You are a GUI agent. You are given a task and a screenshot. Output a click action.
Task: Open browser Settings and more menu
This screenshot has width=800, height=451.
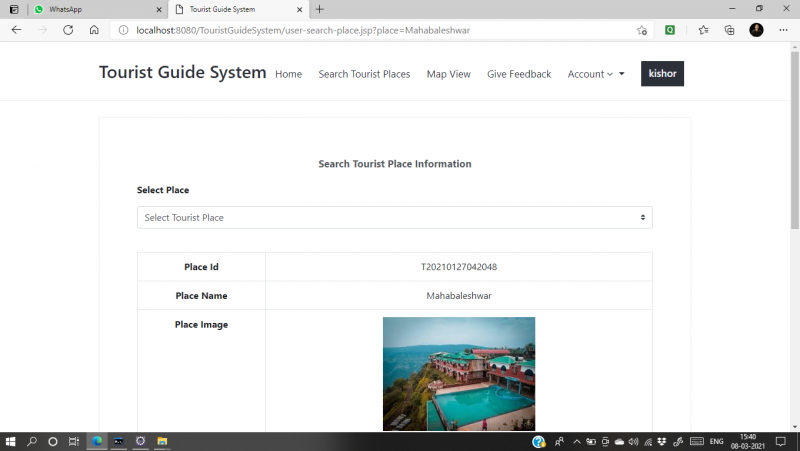(x=783, y=30)
